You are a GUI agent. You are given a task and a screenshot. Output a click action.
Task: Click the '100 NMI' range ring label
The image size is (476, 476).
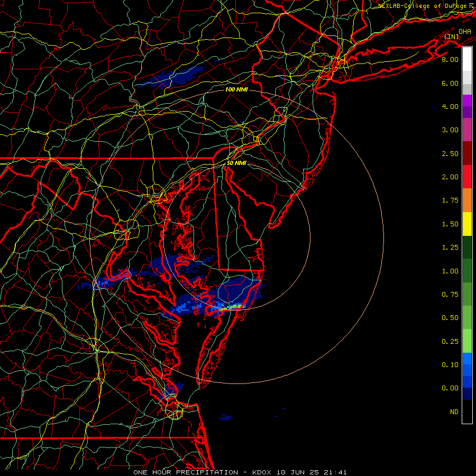click(236, 89)
